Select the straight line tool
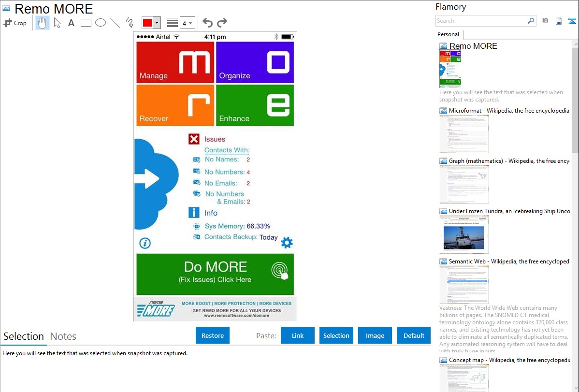This screenshot has width=579, height=392. [115, 23]
